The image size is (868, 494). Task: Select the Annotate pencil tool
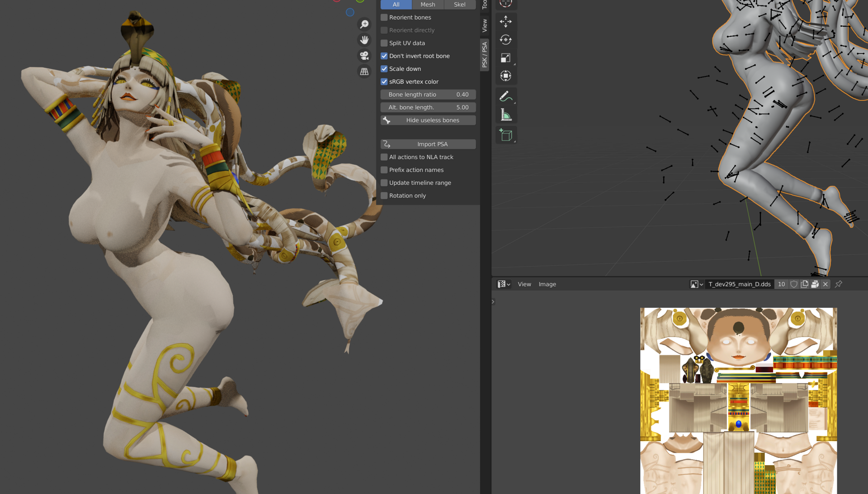(506, 96)
